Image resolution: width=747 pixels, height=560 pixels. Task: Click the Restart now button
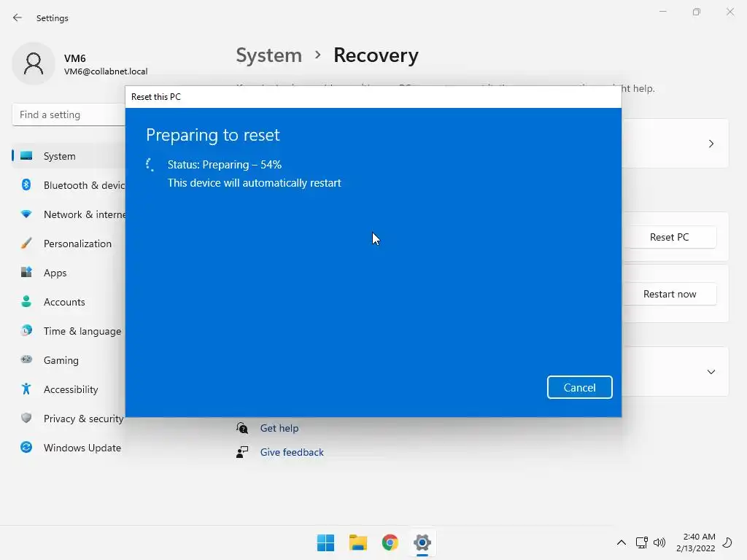point(670,295)
